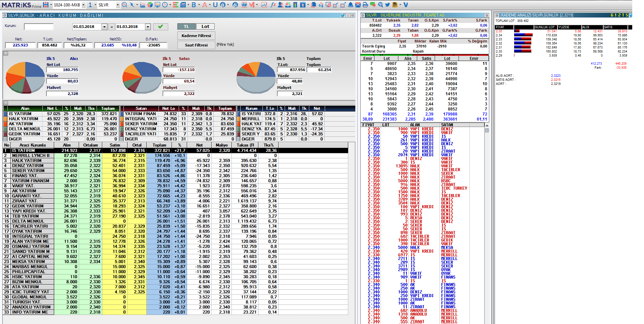Click the VIOP icon in toolbar
This screenshot has height=324, width=644.
click(x=244, y=5)
